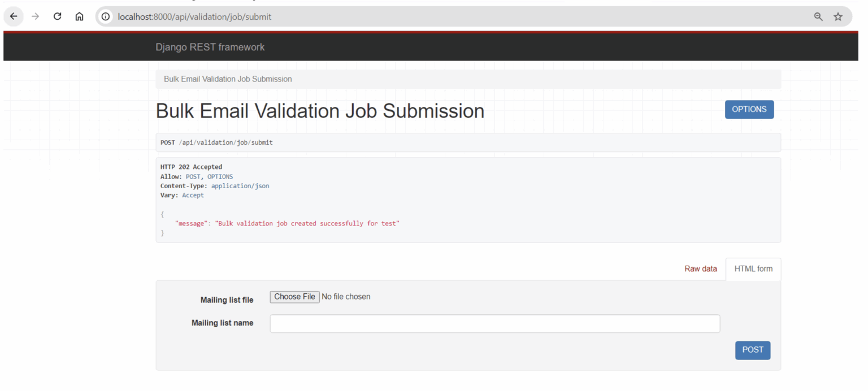Image resolution: width=868 pixels, height=391 pixels.
Task: Go to the browser home icon
Action: (80, 17)
